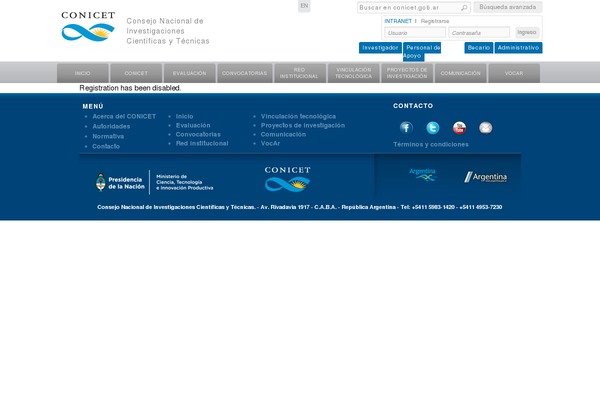600x400 pixels.
Task: Select the Becario button
Action: tap(479, 48)
